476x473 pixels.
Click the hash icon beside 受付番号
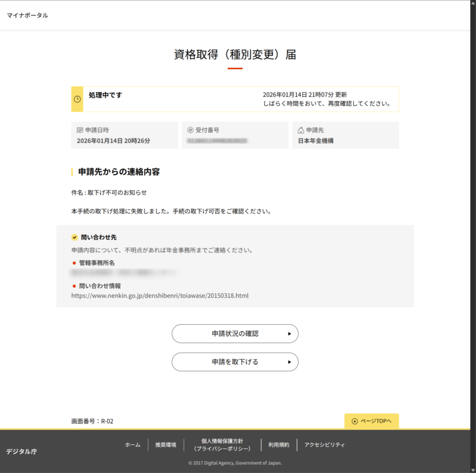(x=190, y=130)
